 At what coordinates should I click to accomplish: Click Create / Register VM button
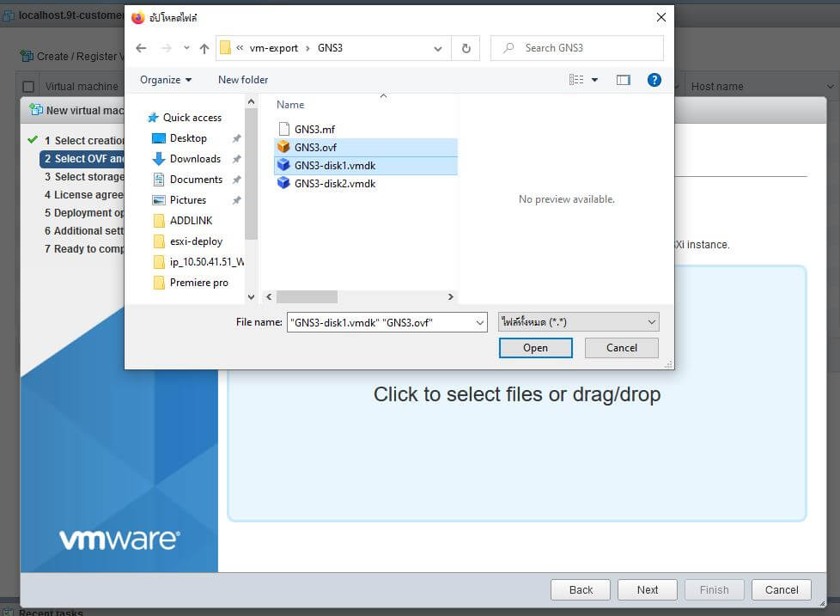tap(71, 56)
